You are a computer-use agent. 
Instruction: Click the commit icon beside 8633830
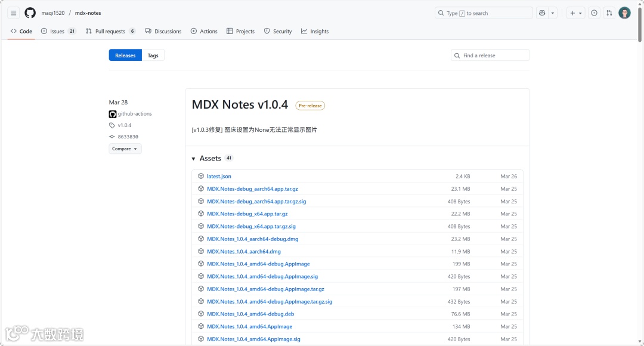112,137
